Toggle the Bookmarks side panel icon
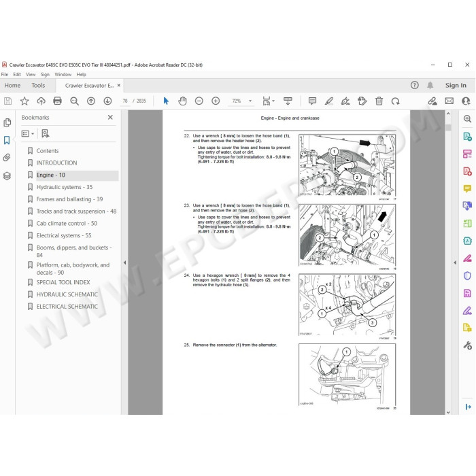476x476 pixels. point(7,140)
